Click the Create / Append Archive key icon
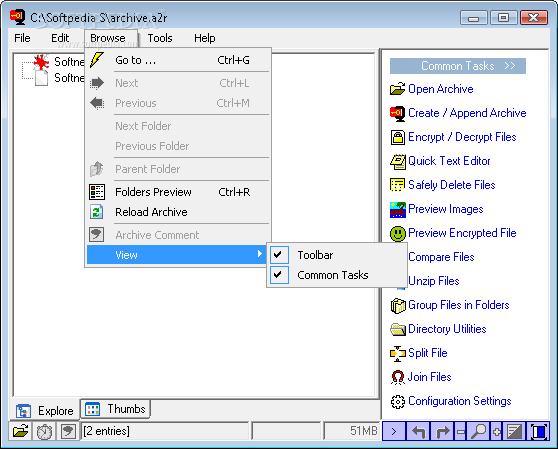 [398, 113]
